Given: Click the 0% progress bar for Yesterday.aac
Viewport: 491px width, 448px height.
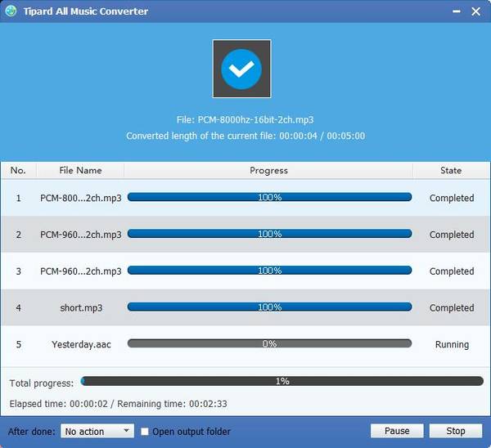Looking at the screenshot, I should click(269, 343).
